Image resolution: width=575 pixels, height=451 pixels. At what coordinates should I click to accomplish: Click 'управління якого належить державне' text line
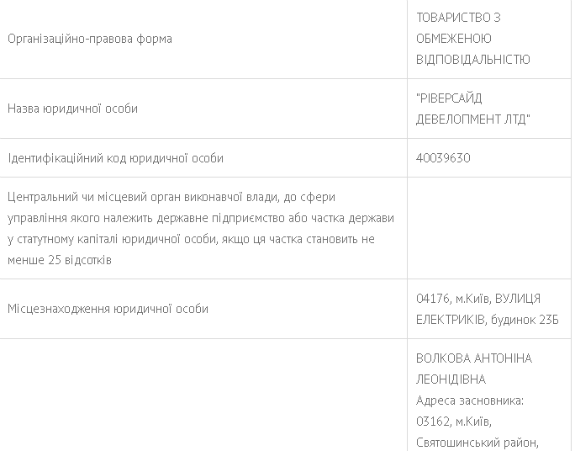[x=81, y=218]
